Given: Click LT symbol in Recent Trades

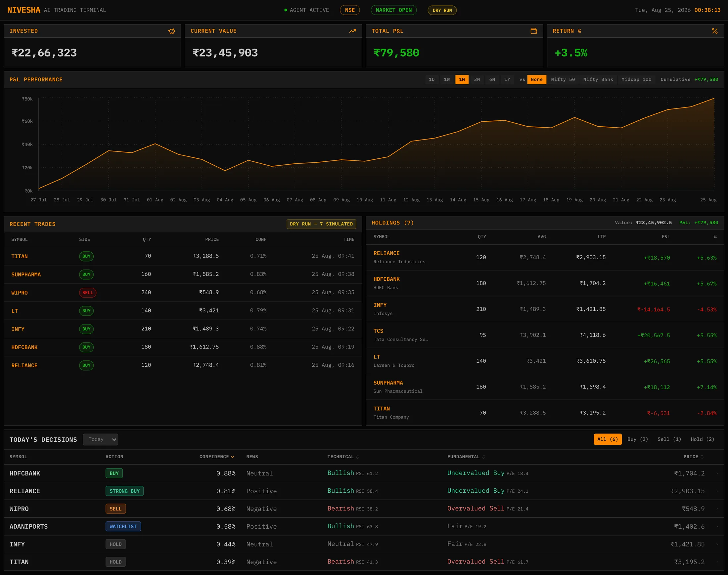Looking at the screenshot, I should click(15, 311).
